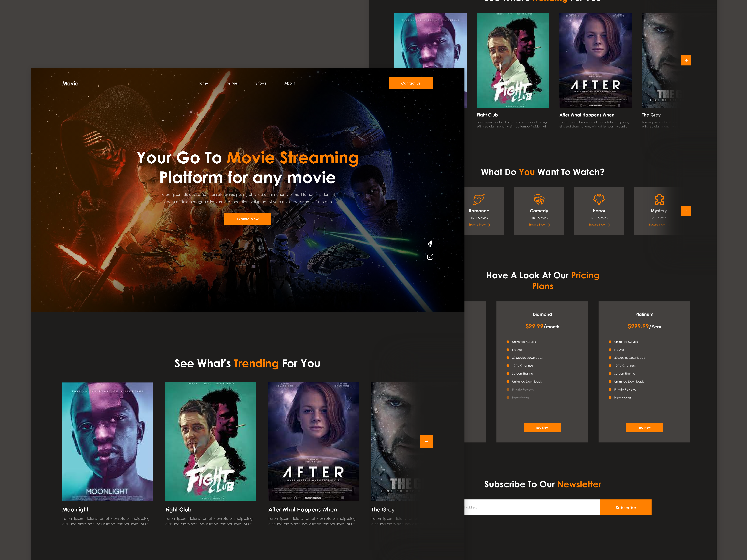Image resolution: width=747 pixels, height=560 pixels.
Task: Open the Movies nav item
Action: 233,83
